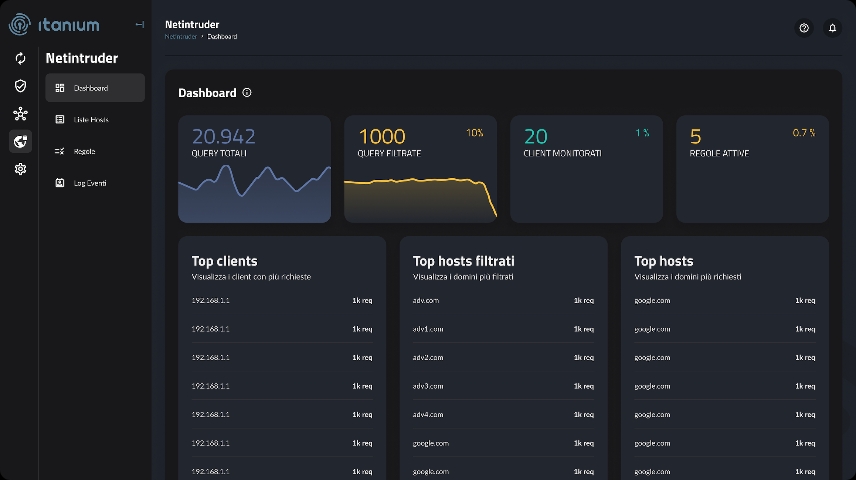This screenshot has height=480, width=856.
Task: Click adv.com in Top hosts filtrati
Action: (x=426, y=300)
